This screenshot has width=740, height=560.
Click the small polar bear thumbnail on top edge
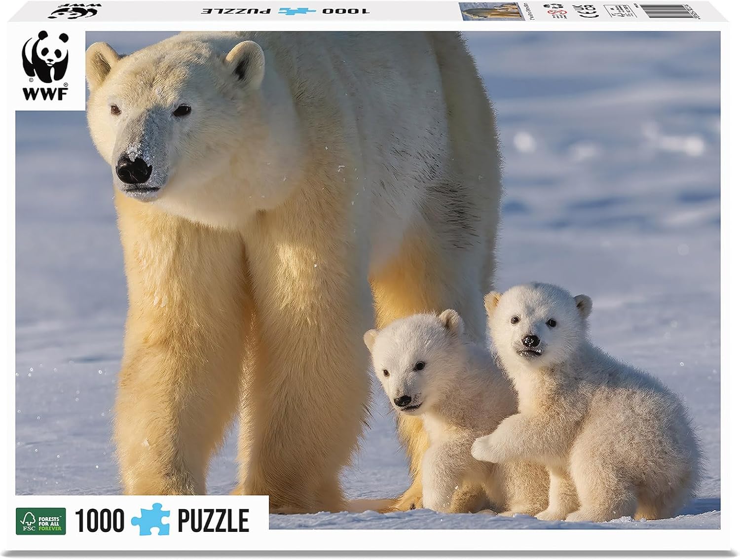coord(491,11)
